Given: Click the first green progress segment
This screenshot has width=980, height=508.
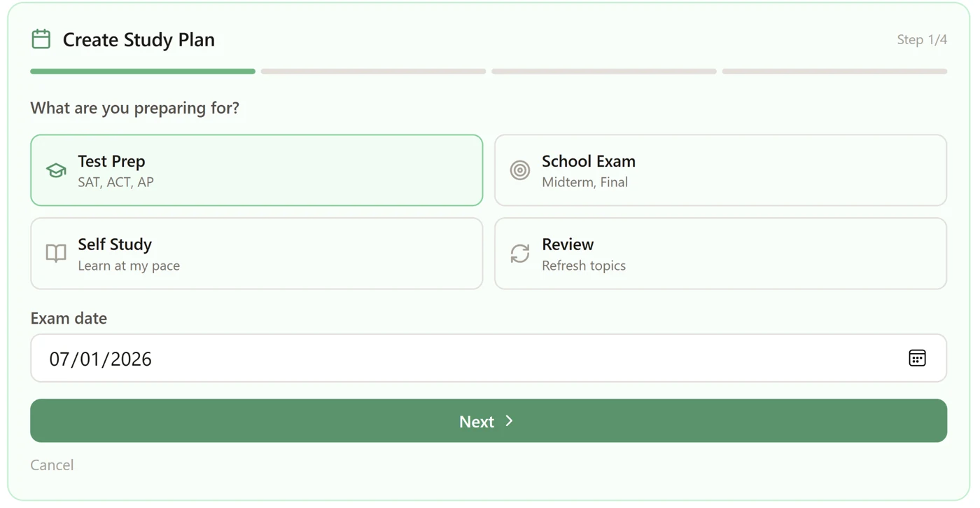Looking at the screenshot, I should [x=142, y=71].
